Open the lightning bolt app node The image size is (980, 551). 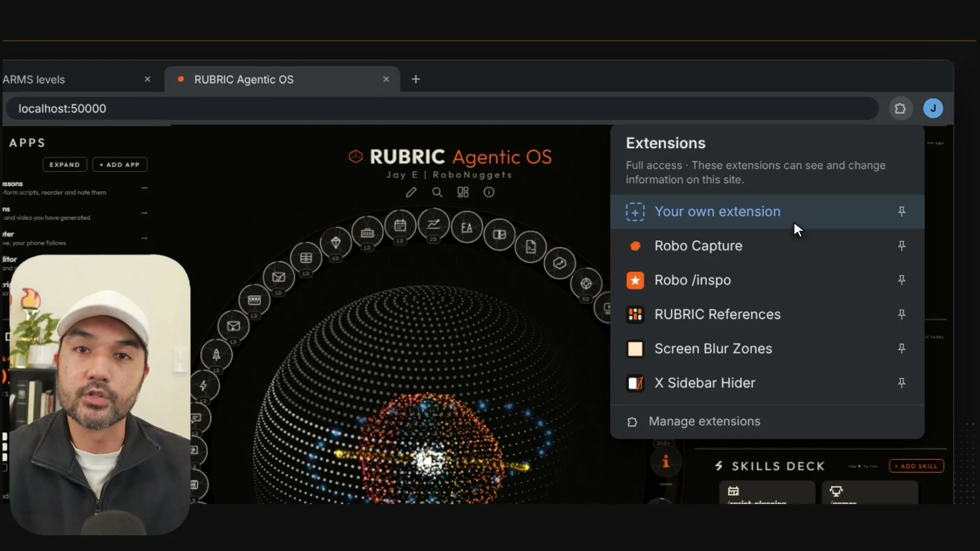(204, 386)
